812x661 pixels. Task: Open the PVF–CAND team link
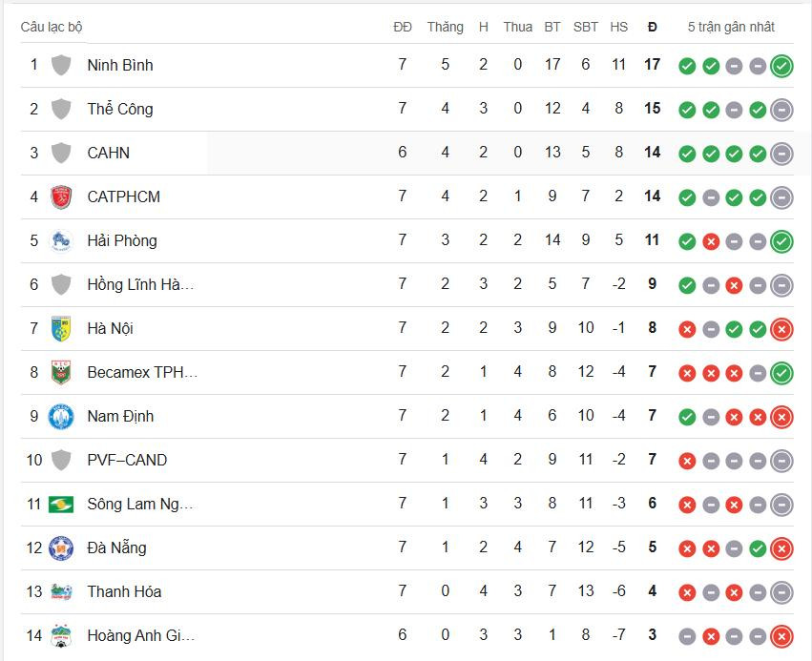[x=127, y=460]
